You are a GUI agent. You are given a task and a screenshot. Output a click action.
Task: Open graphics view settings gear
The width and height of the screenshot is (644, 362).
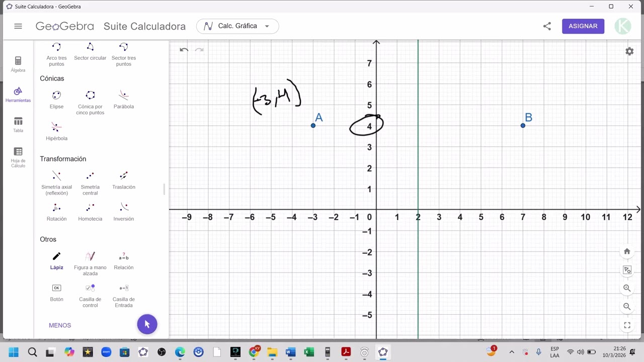click(629, 51)
